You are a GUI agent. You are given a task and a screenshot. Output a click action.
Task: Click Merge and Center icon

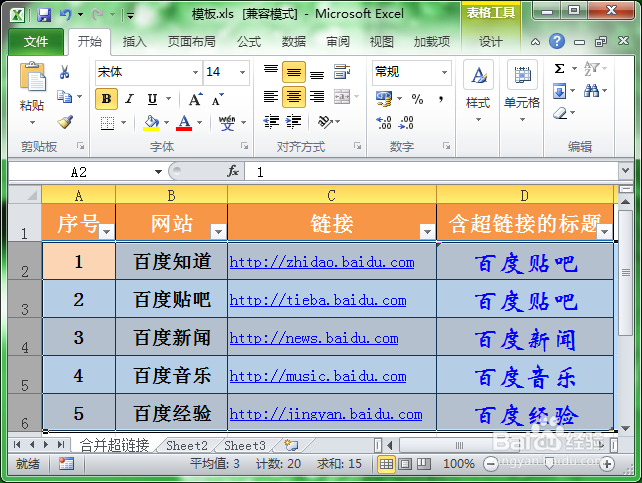tap(342, 97)
